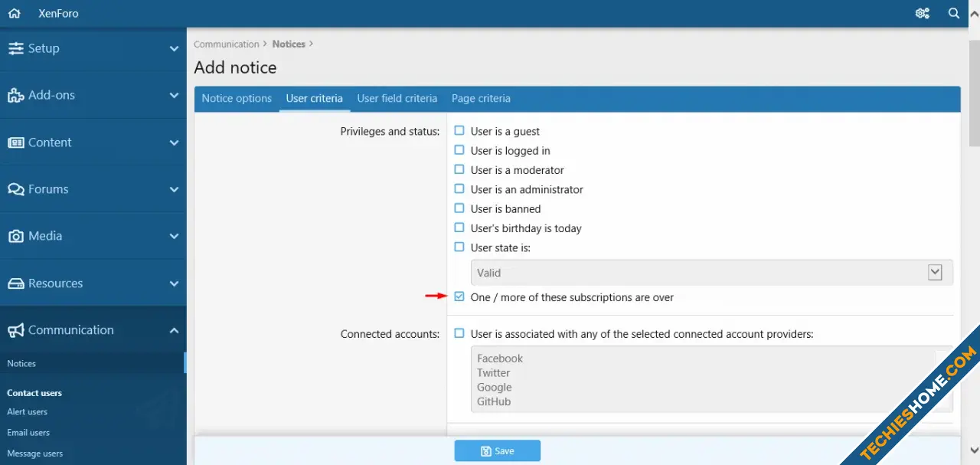Click the Setup sliders icon

click(15, 48)
